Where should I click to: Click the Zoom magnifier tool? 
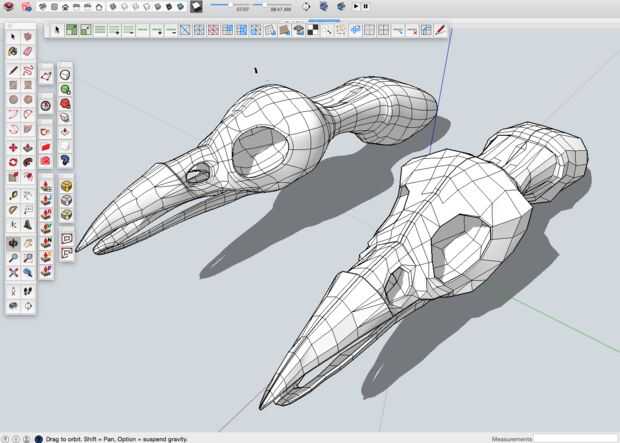pyautogui.click(x=13, y=258)
